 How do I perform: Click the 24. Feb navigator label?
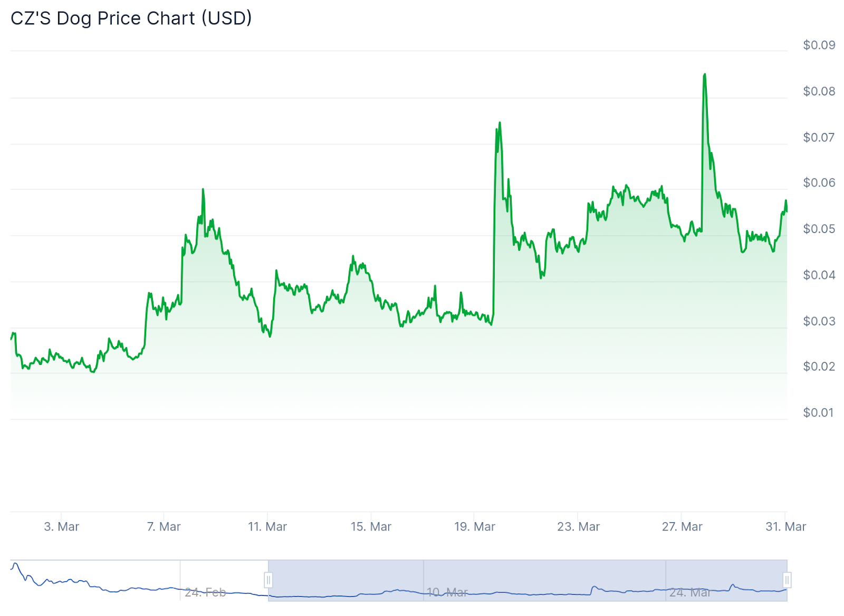[x=205, y=592]
